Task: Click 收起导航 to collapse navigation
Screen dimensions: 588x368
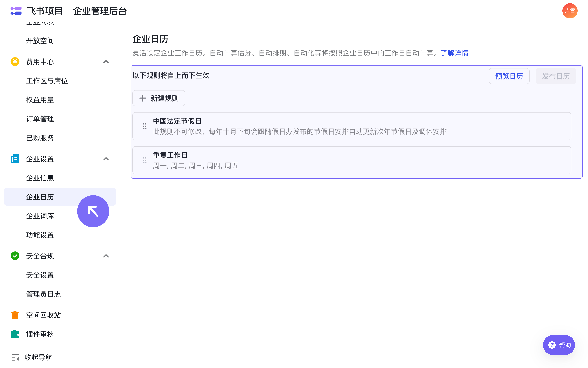Action: pyautogui.click(x=38, y=357)
